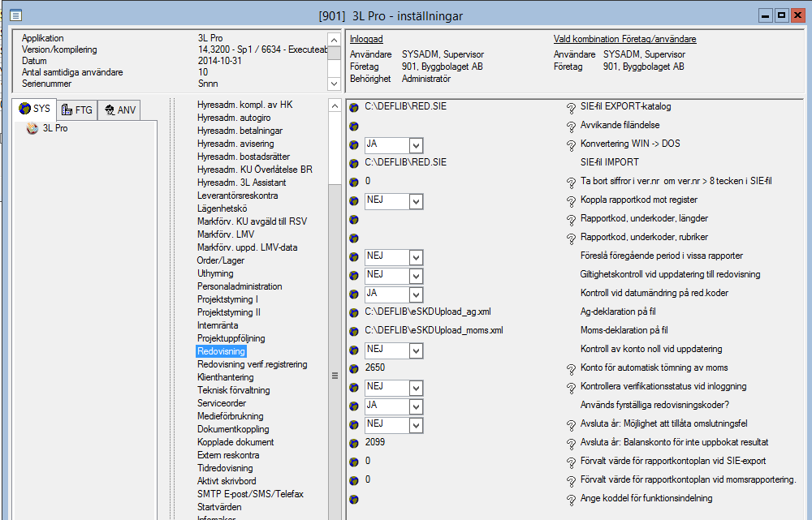Click the globe icon in the SIE-fil IMPORT row
Viewport: 812px width, 520px height.
(x=354, y=164)
